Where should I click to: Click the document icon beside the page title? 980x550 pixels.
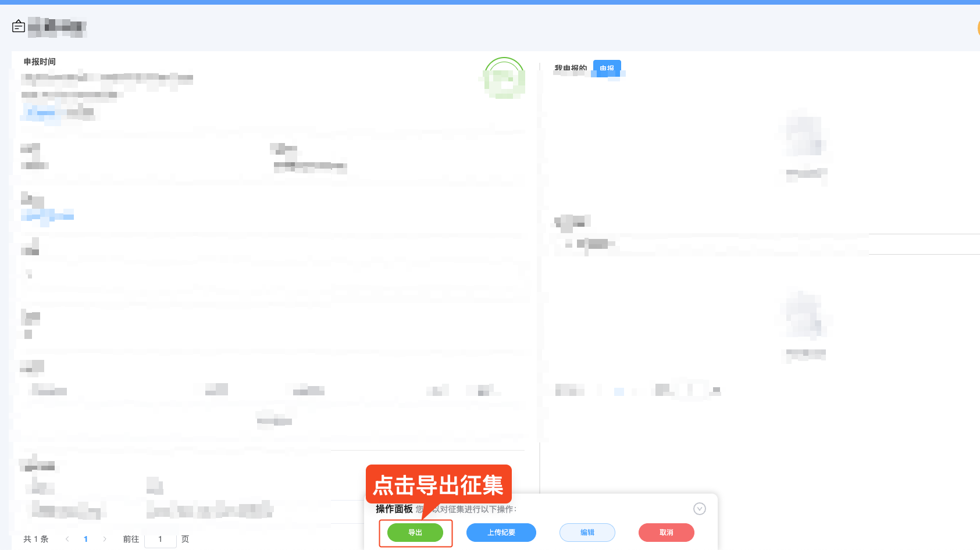[18, 26]
